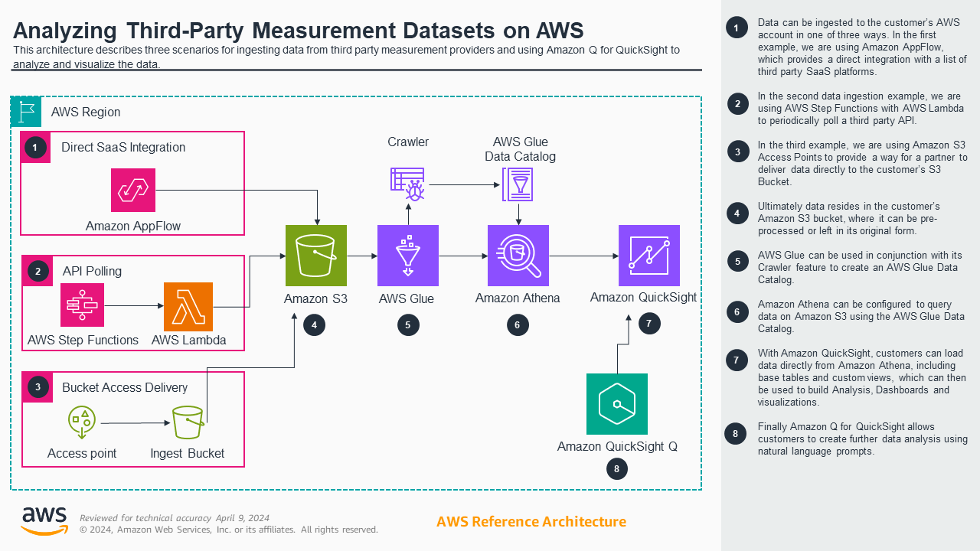Click the S3 Access point icon

tap(81, 423)
